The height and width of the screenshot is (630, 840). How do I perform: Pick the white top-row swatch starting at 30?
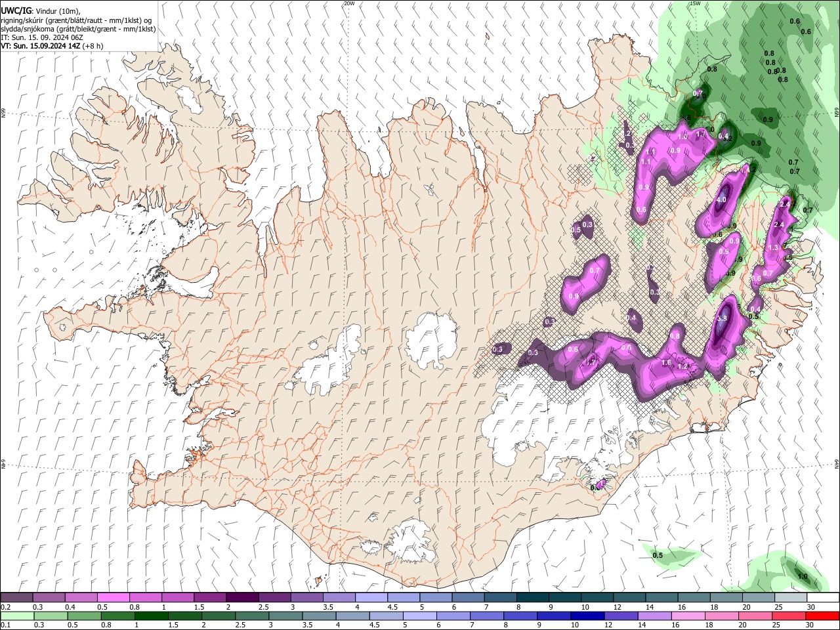pyautogui.click(x=822, y=597)
